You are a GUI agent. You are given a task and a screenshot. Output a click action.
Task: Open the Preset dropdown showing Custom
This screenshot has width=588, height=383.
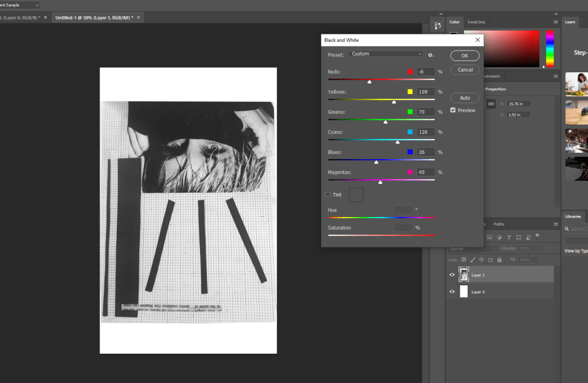point(386,54)
